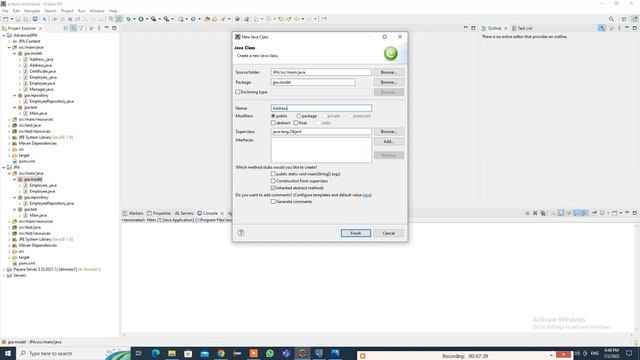Collapse the AdvancedJPA project node
The image size is (640, 360).
pyautogui.click(x=4, y=36)
